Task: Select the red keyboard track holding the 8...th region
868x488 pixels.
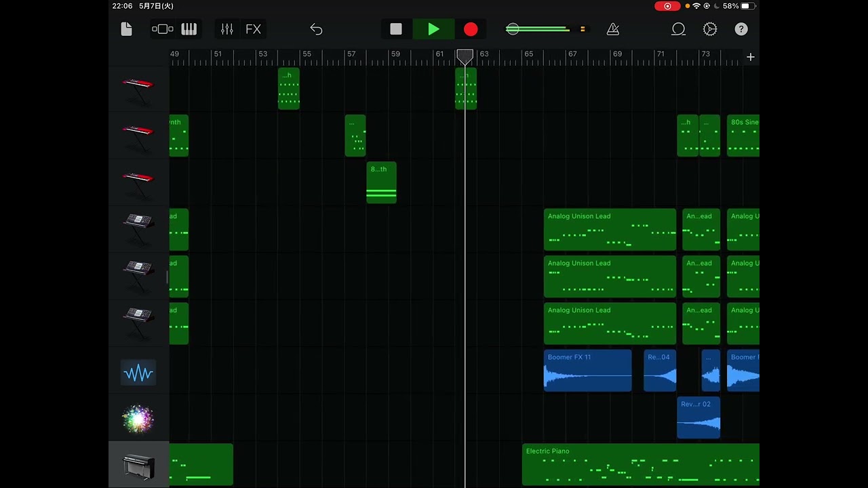Action: click(138, 184)
